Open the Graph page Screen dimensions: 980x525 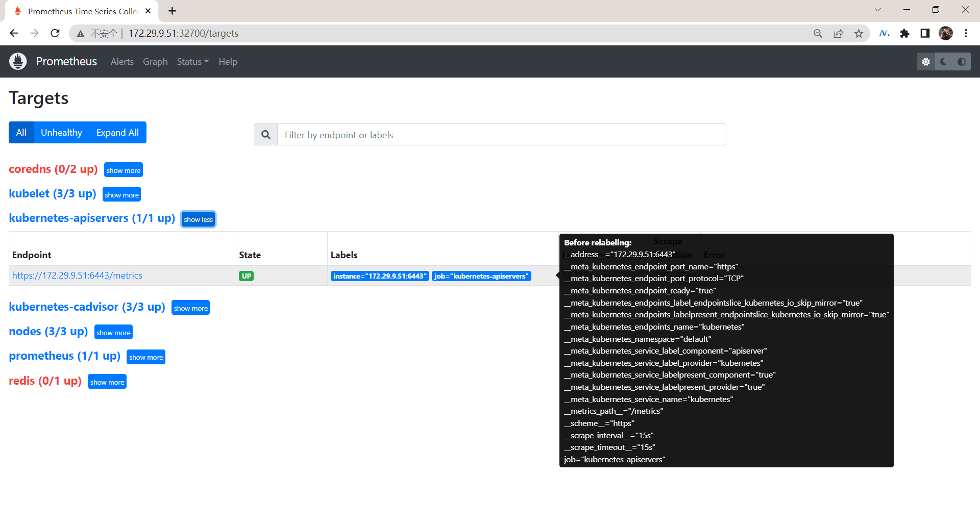(155, 61)
